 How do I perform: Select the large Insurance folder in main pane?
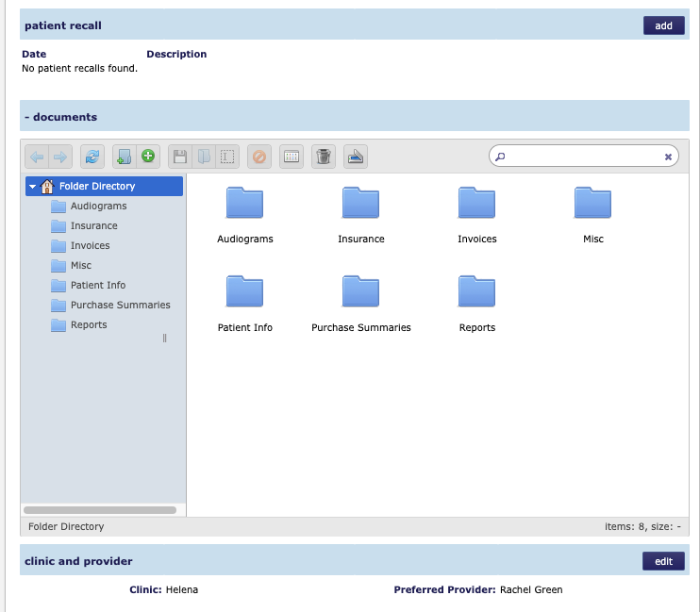click(x=360, y=215)
